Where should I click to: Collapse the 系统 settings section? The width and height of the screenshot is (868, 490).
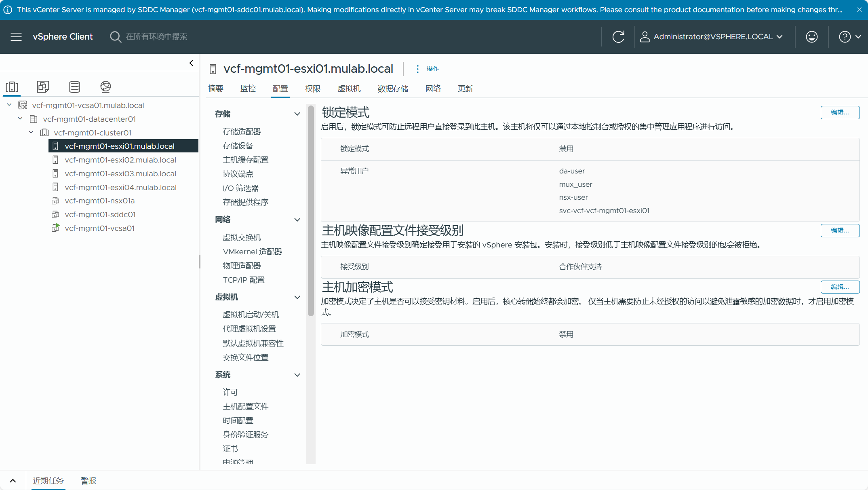pyautogui.click(x=297, y=375)
